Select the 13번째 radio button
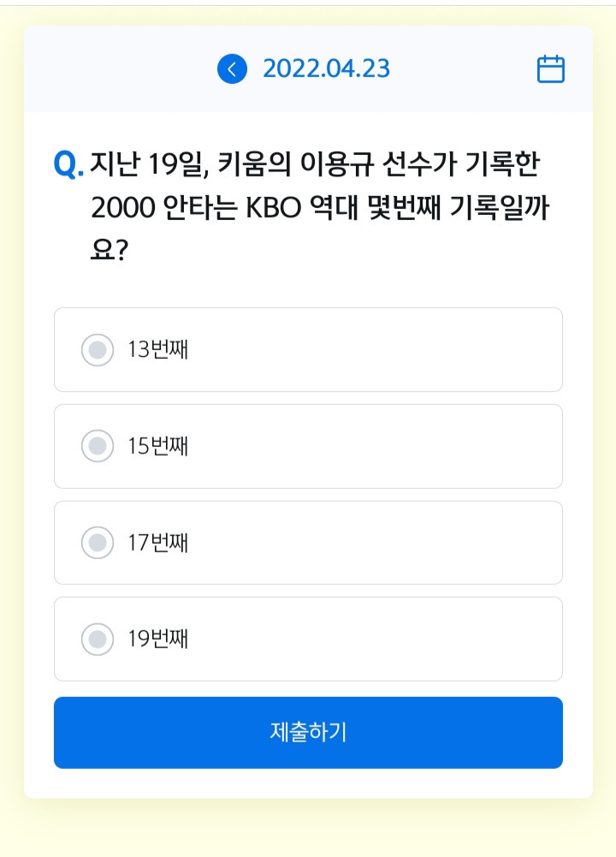Screen dimensions: 616x857 pyautogui.click(x=98, y=350)
